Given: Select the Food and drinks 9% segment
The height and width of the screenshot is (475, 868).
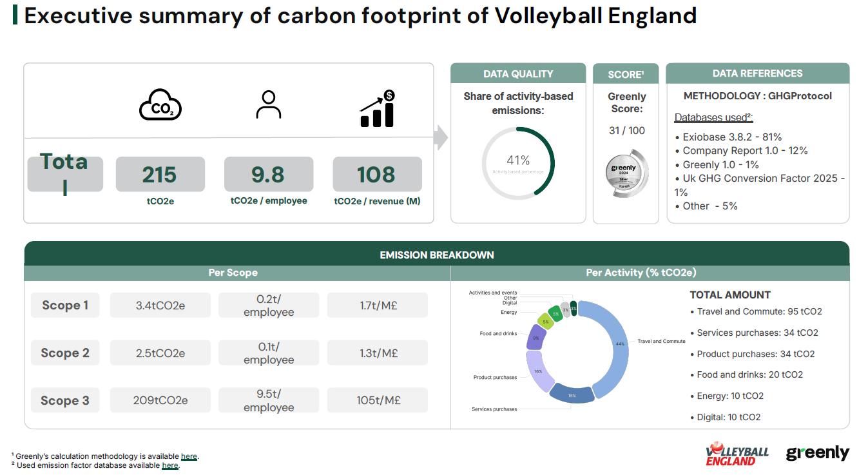Looking at the screenshot, I should tap(536, 337).
